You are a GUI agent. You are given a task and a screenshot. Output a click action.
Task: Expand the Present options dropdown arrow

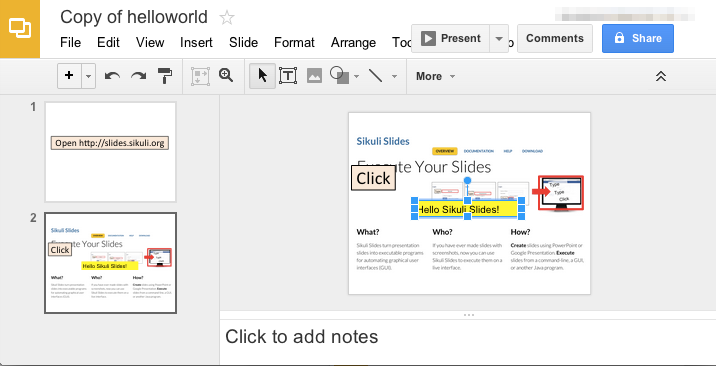click(499, 38)
